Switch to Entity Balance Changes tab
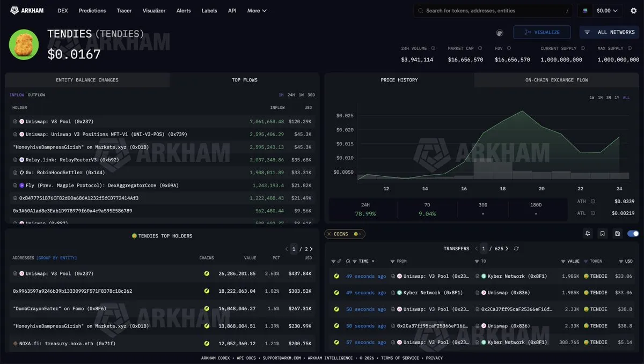This screenshot has width=644, height=364. (x=87, y=80)
